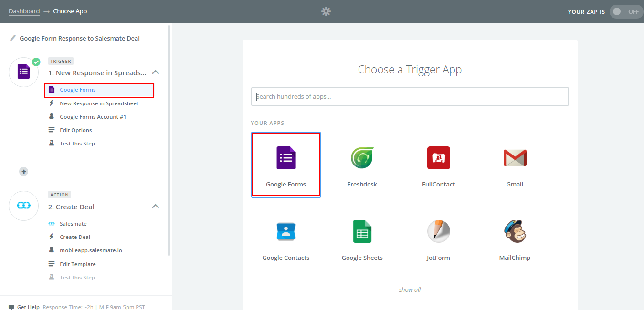644x310 pixels.
Task: Click the person icon beside mobileapp.salesmate.io
Action: click(x=52, y=250)
